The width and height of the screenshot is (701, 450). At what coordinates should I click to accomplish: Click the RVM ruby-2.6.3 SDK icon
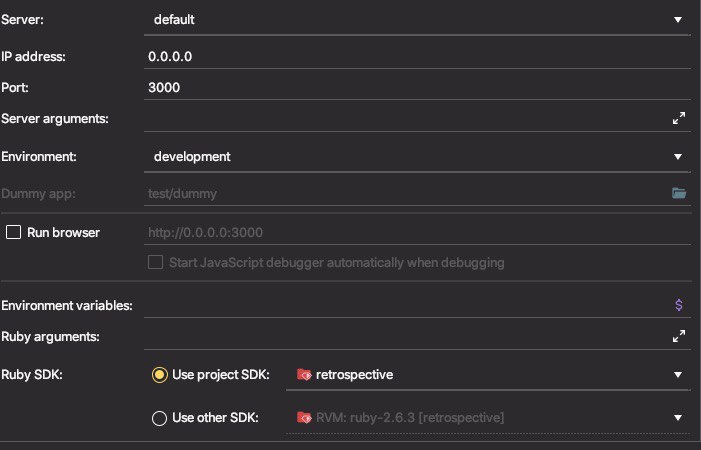click(304, 417)
